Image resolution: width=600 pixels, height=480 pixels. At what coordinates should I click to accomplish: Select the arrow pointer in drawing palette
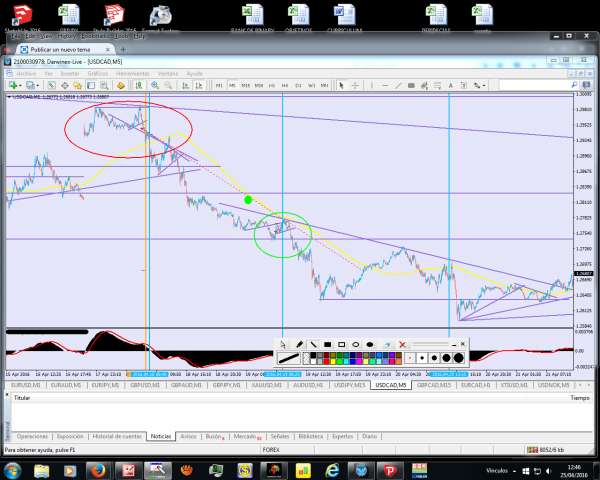click(284, 344)
